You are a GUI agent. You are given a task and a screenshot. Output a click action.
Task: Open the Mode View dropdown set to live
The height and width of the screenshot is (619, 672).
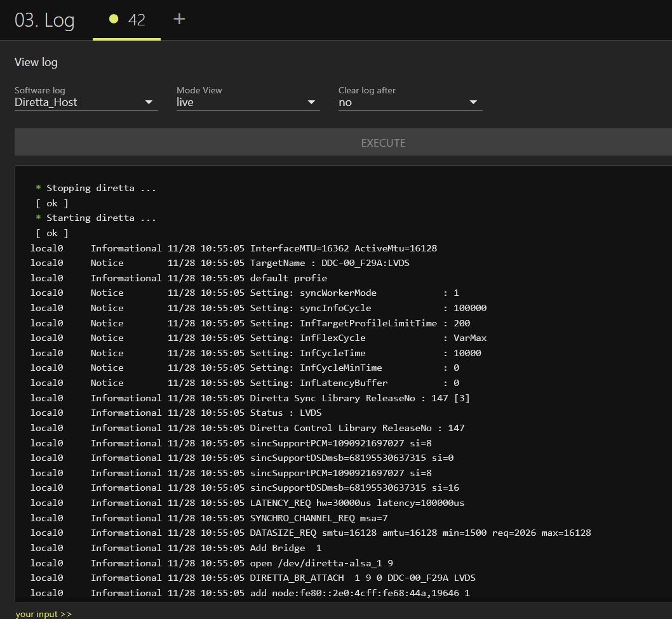[248, 102]
